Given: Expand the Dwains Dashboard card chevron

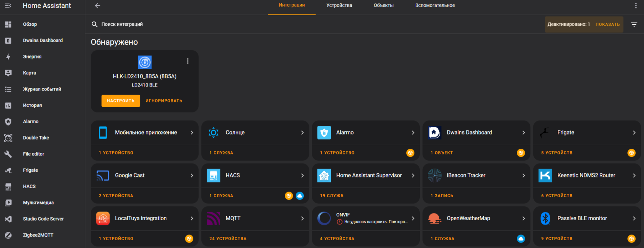Looking at the screenshot, I should click(524, 132).
